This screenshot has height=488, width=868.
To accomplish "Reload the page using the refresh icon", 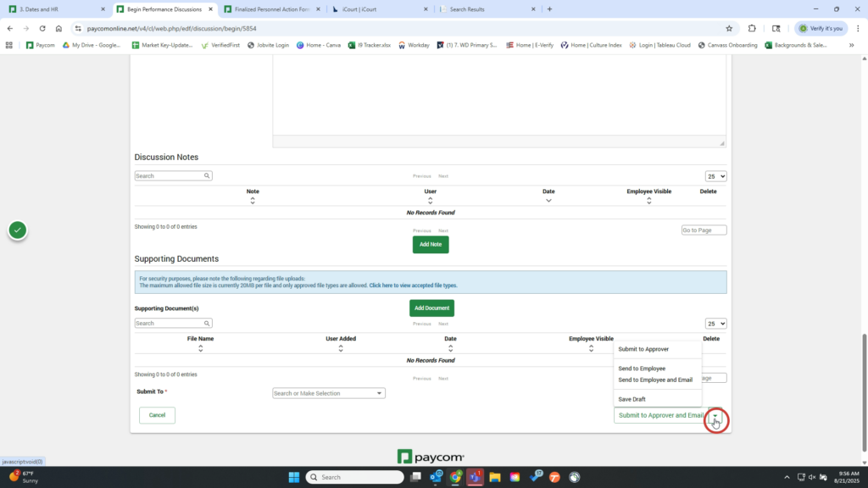I will 42,28.
